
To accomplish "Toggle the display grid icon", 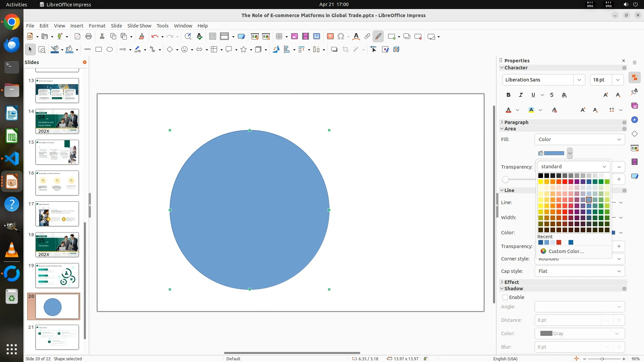I will (x=212, y=37).
